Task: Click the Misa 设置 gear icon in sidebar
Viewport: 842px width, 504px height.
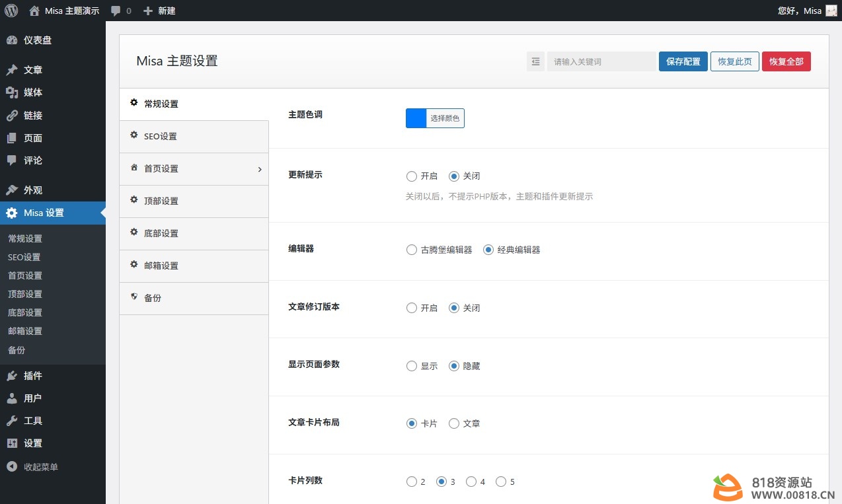Action: point(12,213)
